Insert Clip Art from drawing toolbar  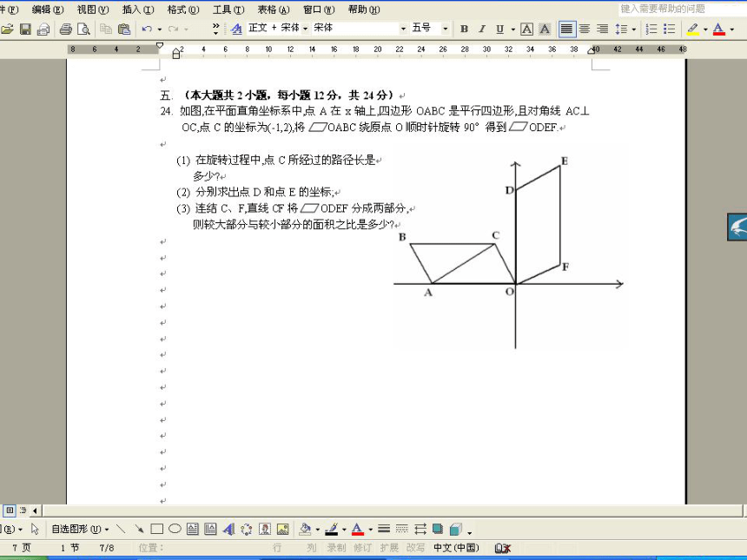pyautogui.click(x=265, y=529)
